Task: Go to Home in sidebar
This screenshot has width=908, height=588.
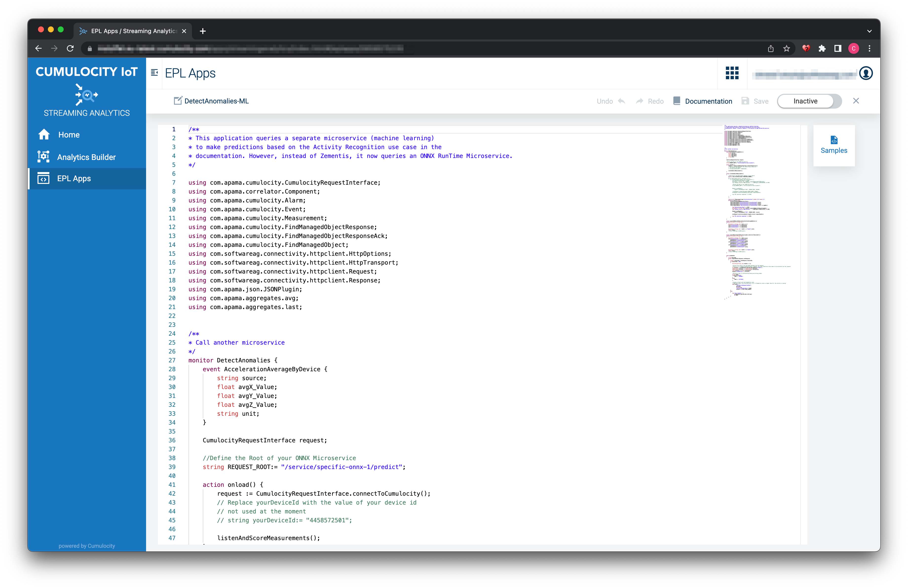Action: [x=69, y=135]
